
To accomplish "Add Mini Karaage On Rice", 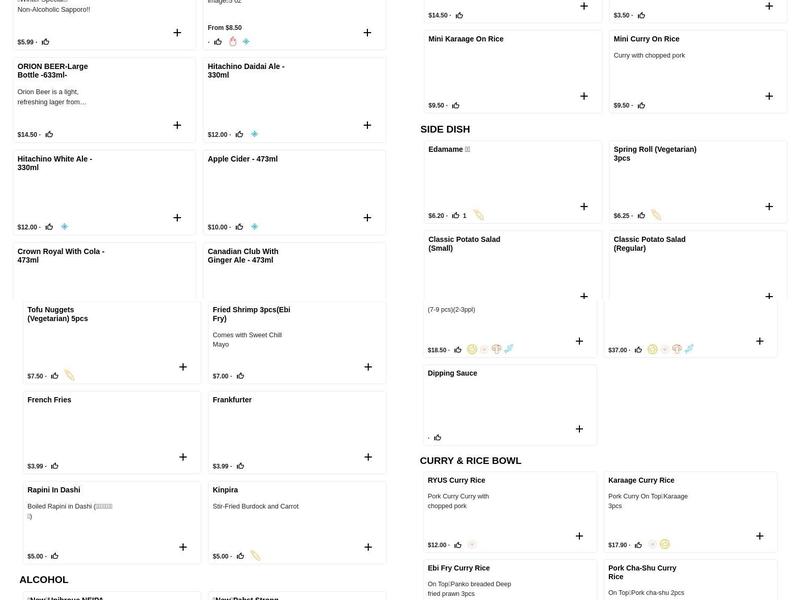I will (584, 97).
